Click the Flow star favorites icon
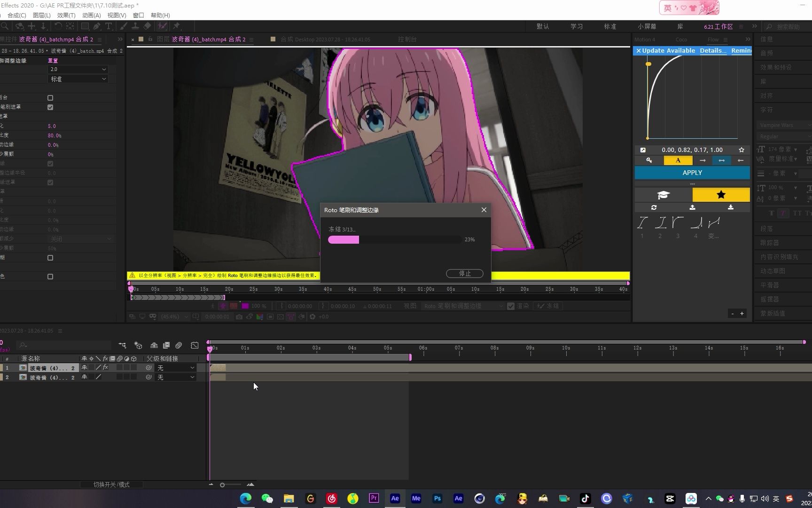 point(721,194)
